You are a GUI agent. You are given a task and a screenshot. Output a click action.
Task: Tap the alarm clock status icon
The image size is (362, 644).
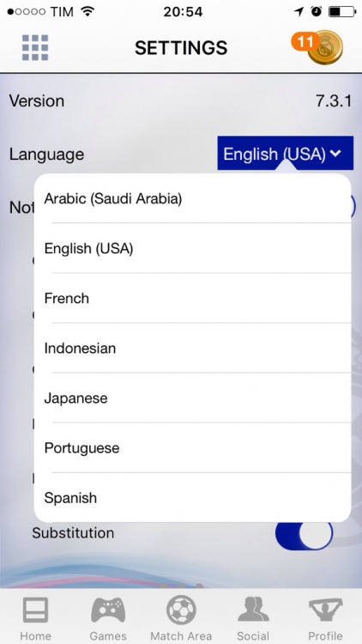click(317, 11)
